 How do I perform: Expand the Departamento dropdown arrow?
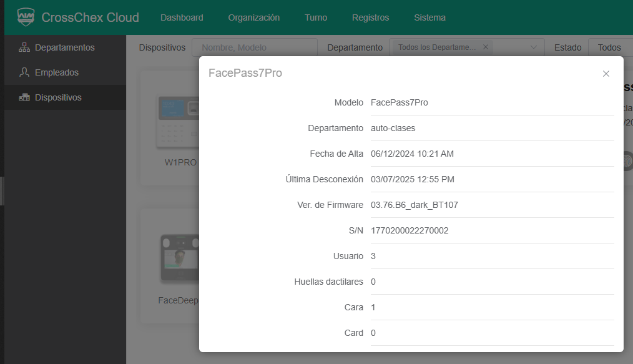click(533, 47)
